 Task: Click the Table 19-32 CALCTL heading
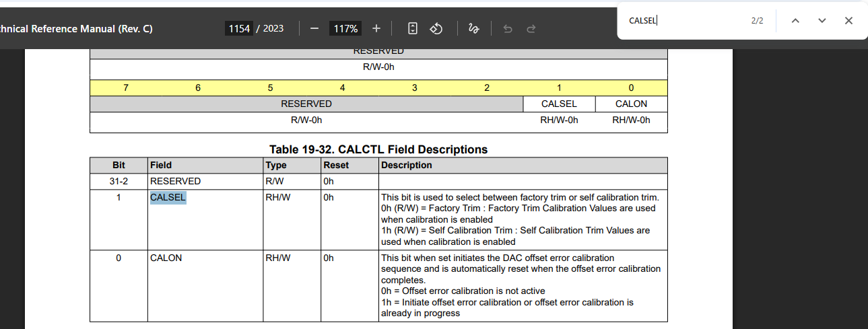coord(378,149)
